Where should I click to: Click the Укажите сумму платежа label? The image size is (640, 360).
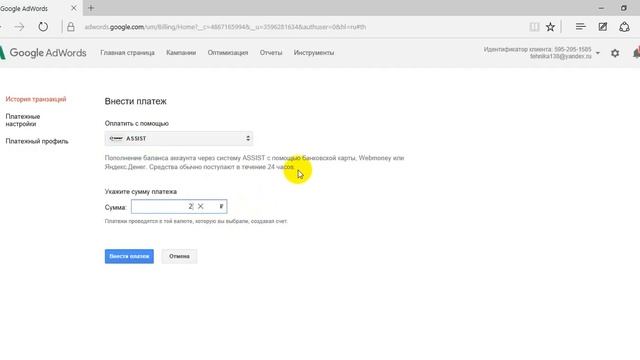(141, 191)
